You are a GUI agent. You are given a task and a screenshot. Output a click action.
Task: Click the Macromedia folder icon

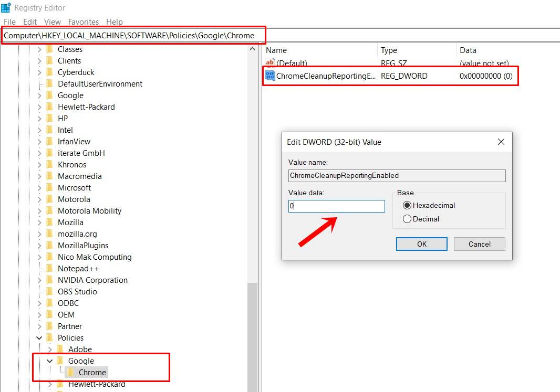[49, 176]
